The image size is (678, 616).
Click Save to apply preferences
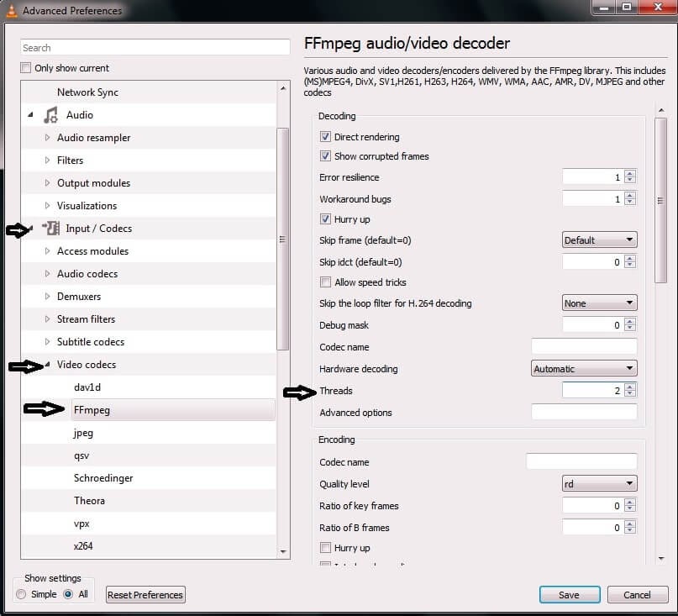click(x=570, y=595)
